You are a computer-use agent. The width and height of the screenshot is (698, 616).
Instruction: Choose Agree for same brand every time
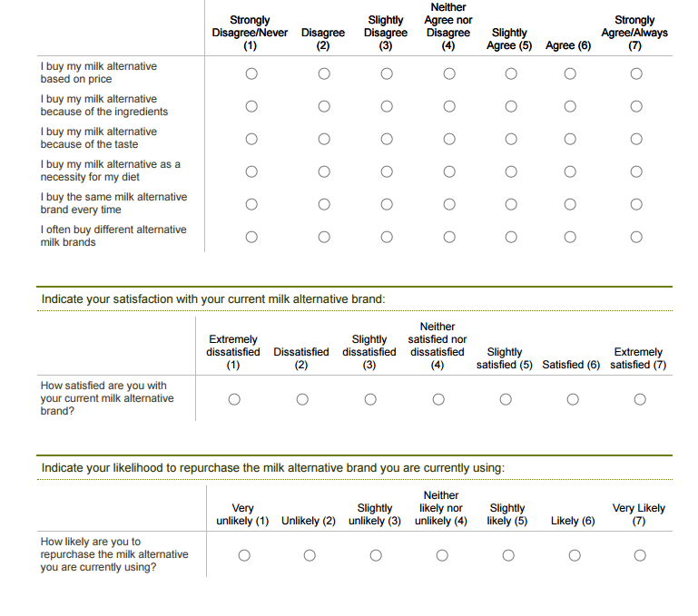click(570, 204)
